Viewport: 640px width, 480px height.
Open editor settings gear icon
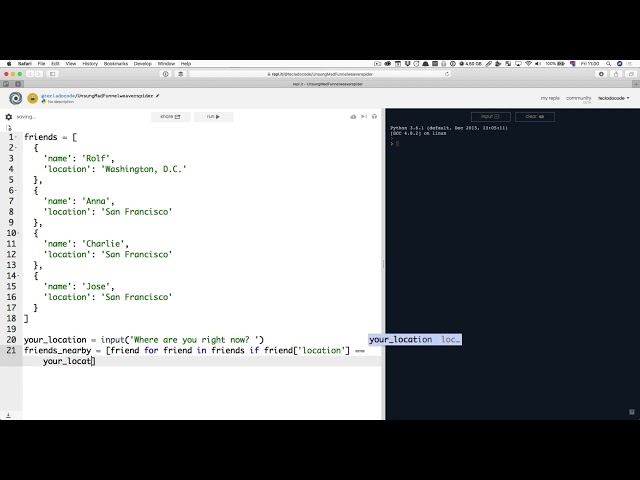(9, 117)
